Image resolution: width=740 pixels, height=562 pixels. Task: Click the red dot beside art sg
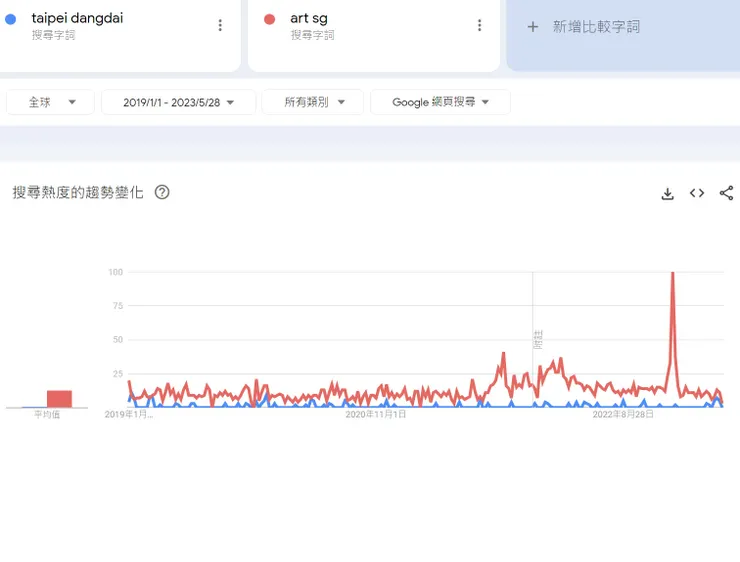269,19
